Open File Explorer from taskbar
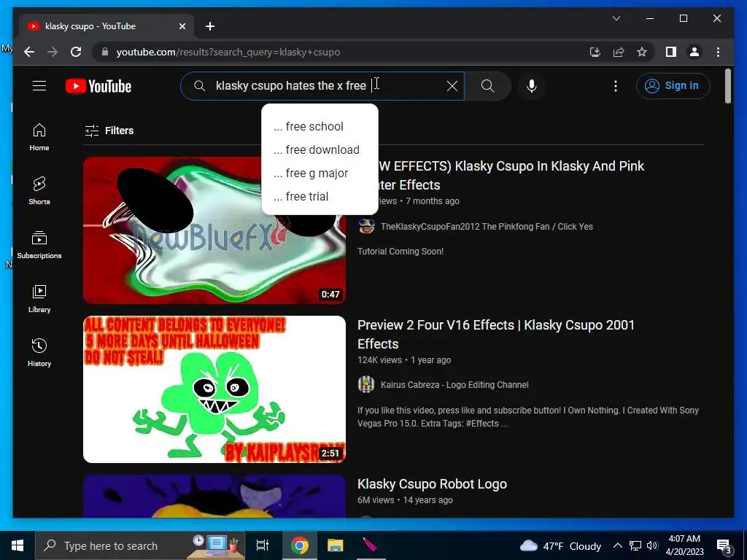The width and height of the screenshot is (747, 560). click(335, 545)
